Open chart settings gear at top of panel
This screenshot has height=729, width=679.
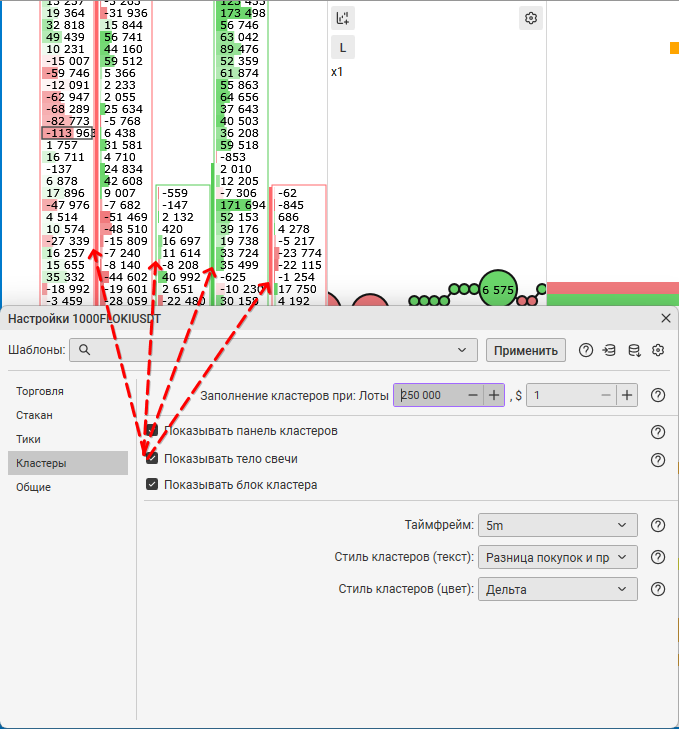pyautogui.click(x=531, y=18)
